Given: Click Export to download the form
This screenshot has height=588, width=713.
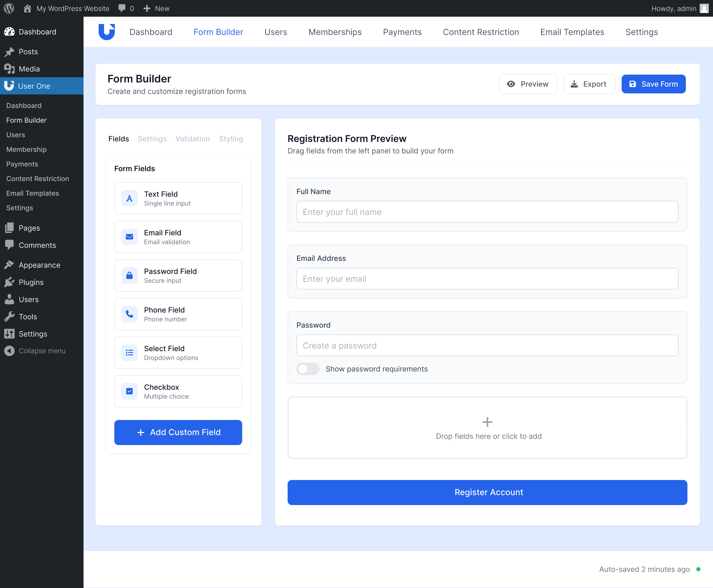Looking at the screenshot, I should [589, 84].
